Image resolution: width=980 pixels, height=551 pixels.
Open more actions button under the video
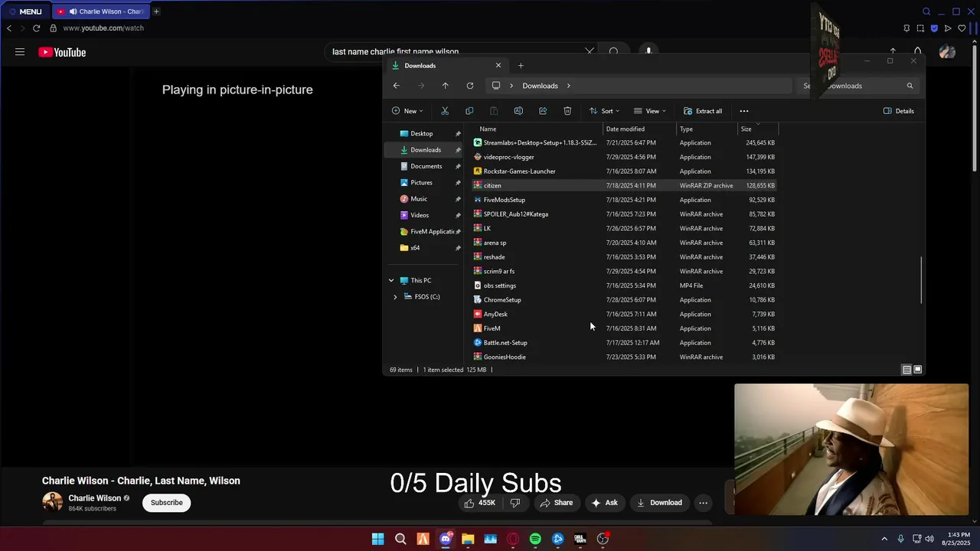tap(703, 503)
